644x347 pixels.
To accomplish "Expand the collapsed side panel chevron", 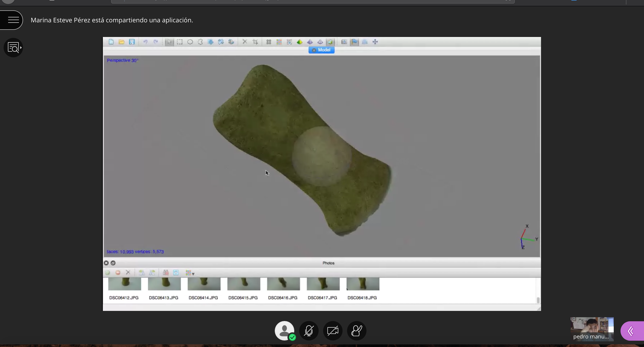I will click(x=631, y=331).
